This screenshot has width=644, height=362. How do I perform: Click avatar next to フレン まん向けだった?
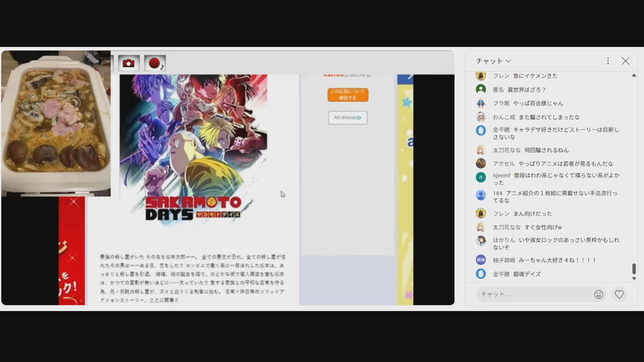481,213
